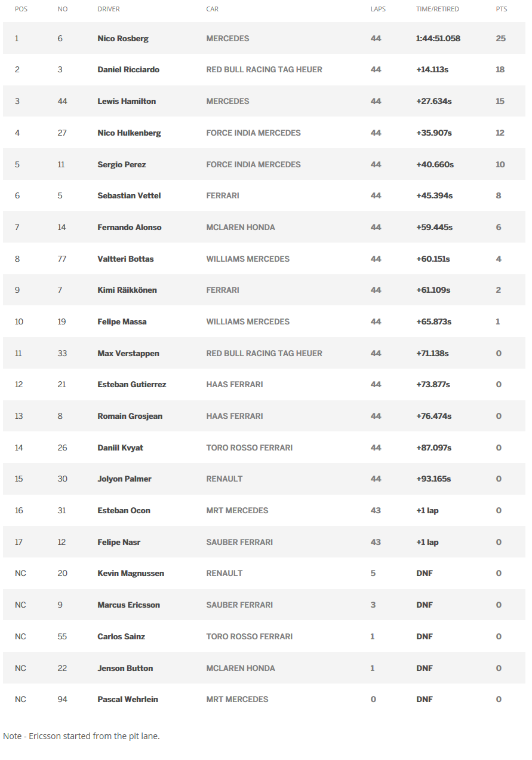This screenshot has width=532, height=760.
Task: Click the Nico Hulkenberg driver name
Action: click(x=129, y=133)
